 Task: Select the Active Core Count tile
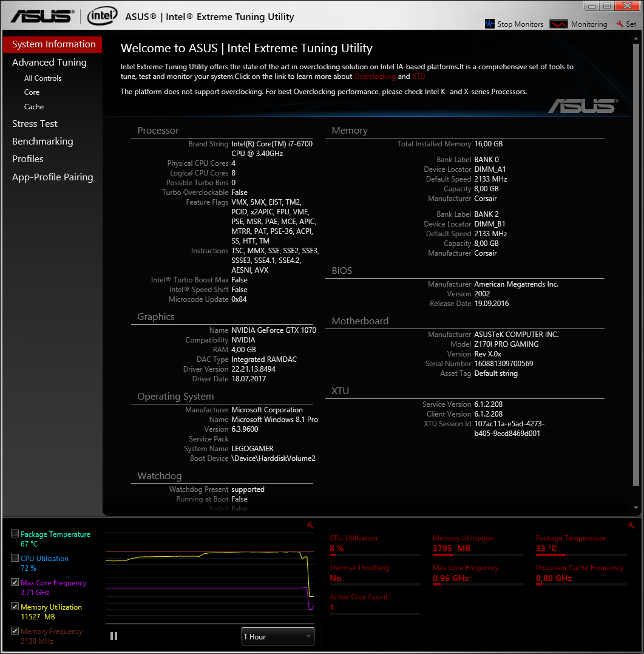375,603
